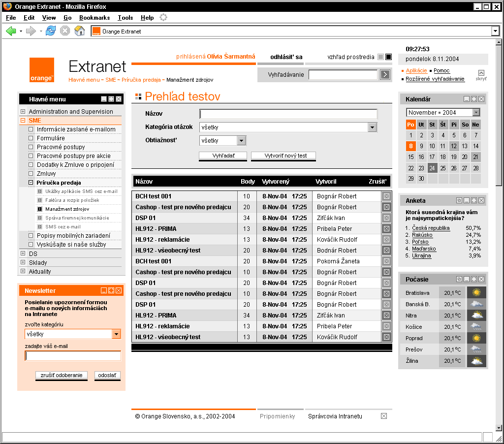Select Formuláre in the SME menu
The height and width of the screenshot is (444, 504).
(51, 138)
